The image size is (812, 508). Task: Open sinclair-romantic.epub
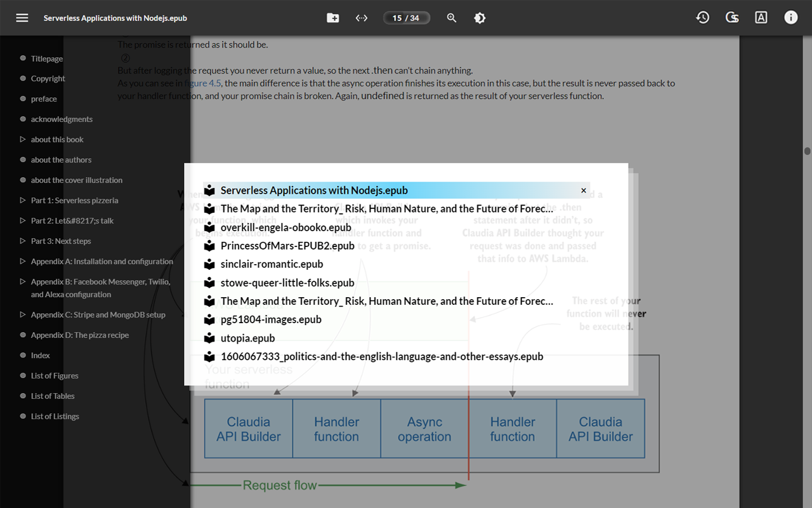pos(272,264)
